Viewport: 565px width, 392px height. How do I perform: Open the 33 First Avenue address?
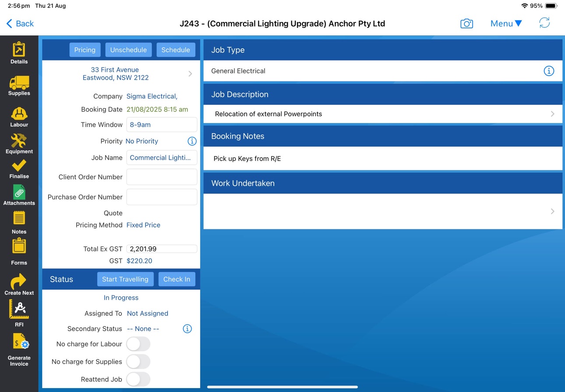click(x=115, y=73)
